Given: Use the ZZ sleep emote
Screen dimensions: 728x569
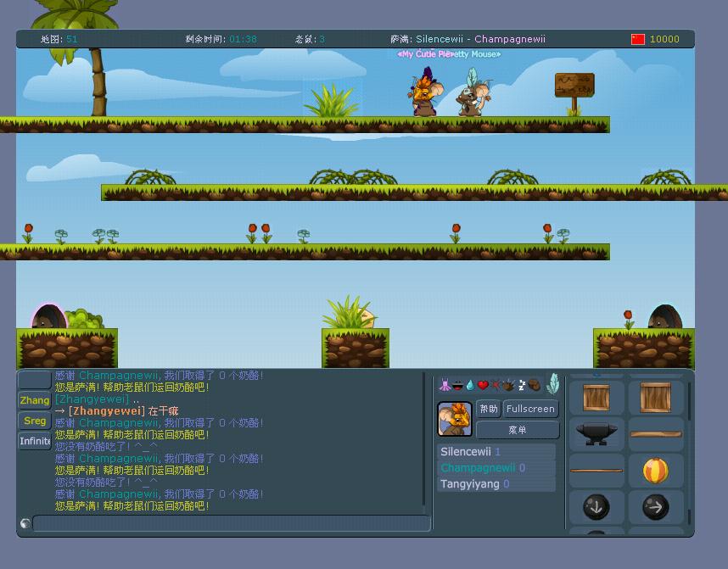Looking at the screenshot, I should point(521,385).
